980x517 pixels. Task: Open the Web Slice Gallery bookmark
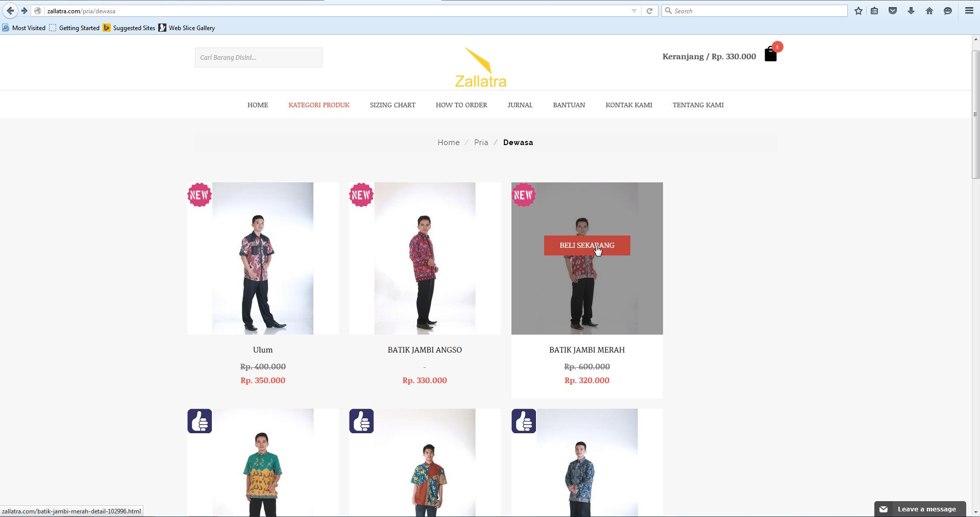click(x=187, y=28)
